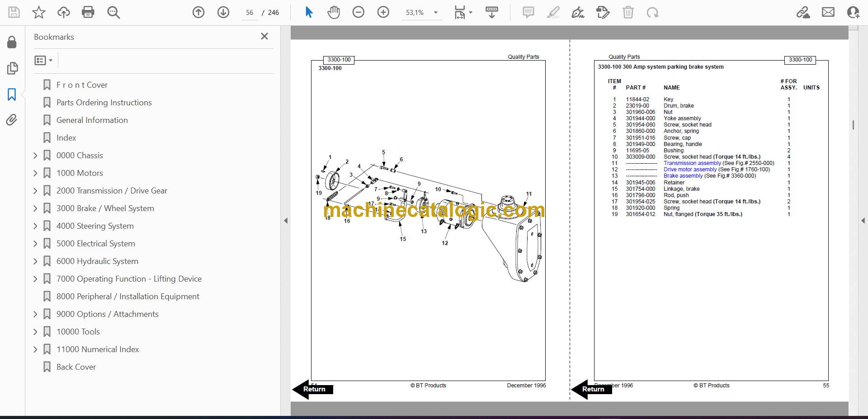Click the zoom percentage field
868x419 pixels.
click(415, 13)
